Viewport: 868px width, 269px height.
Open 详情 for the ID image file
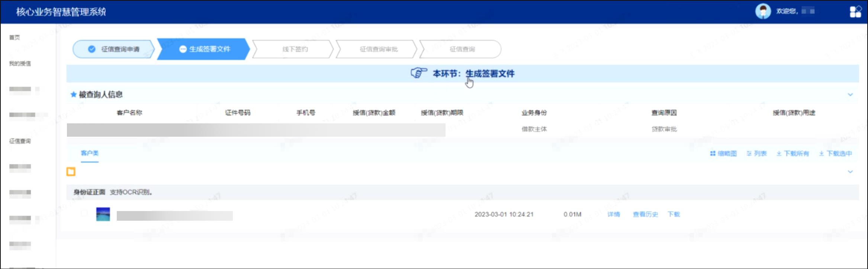[x=614, y=214]
